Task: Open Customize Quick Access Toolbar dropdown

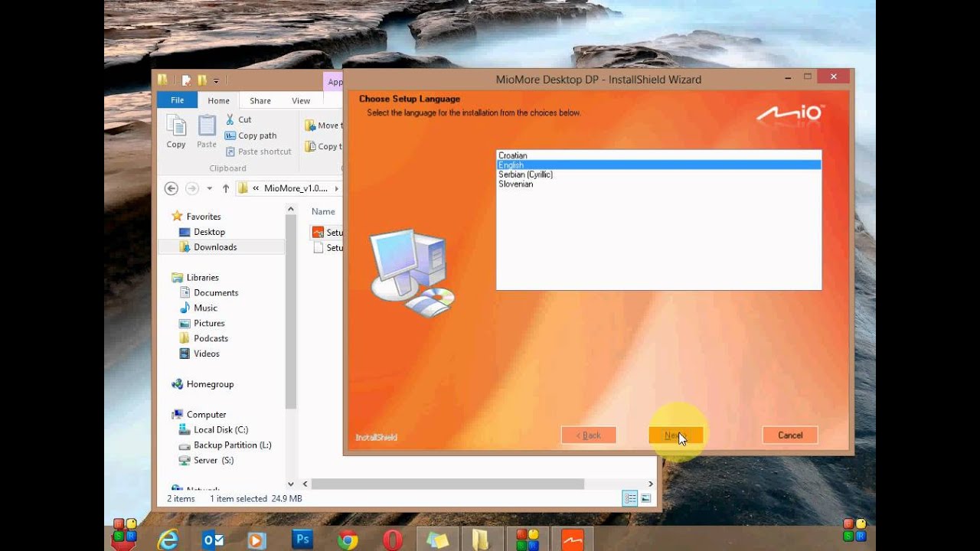Action: tap(217, 80)
